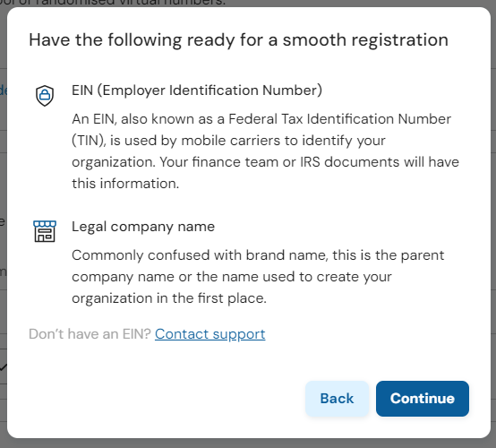This screenshot has width=496, height=448.
Task: Select the EIN (Employer Identification Number) title
Action: coord(197,90)
